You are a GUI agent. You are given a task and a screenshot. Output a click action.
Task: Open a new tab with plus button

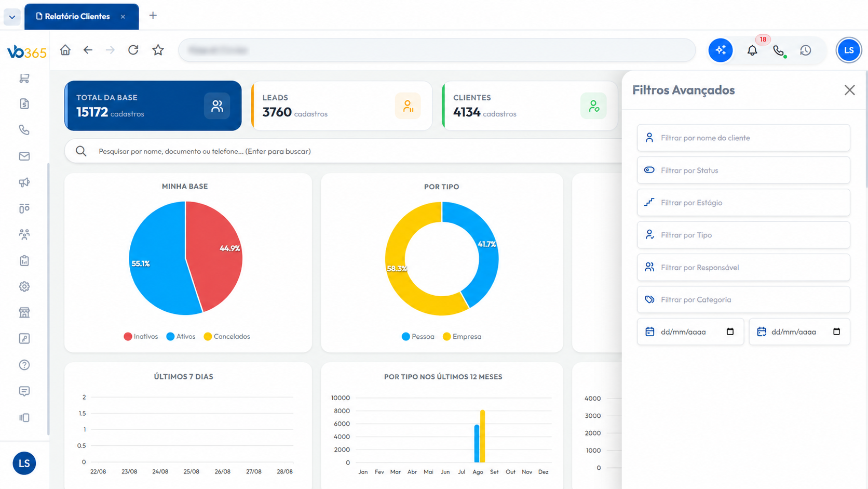tap(153, 16)
